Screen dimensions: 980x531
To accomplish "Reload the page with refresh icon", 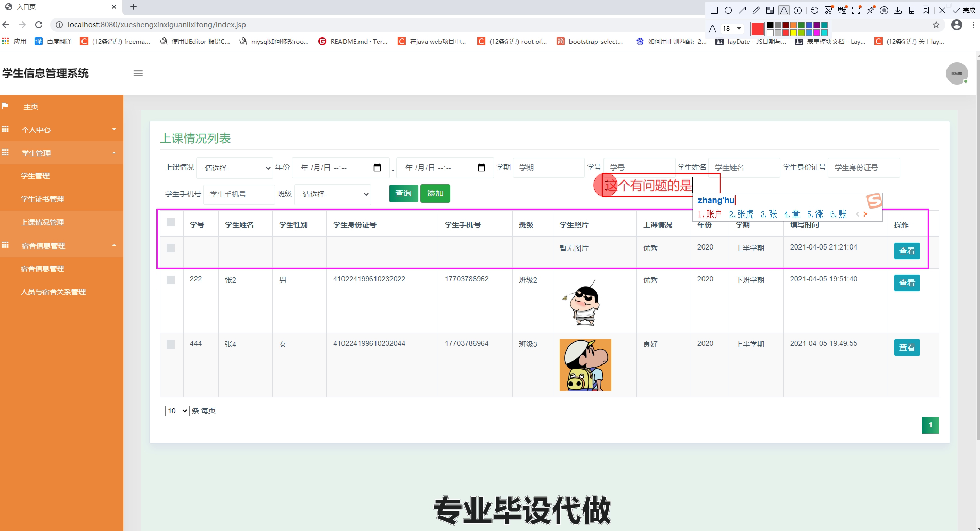I will coord(39,25).
